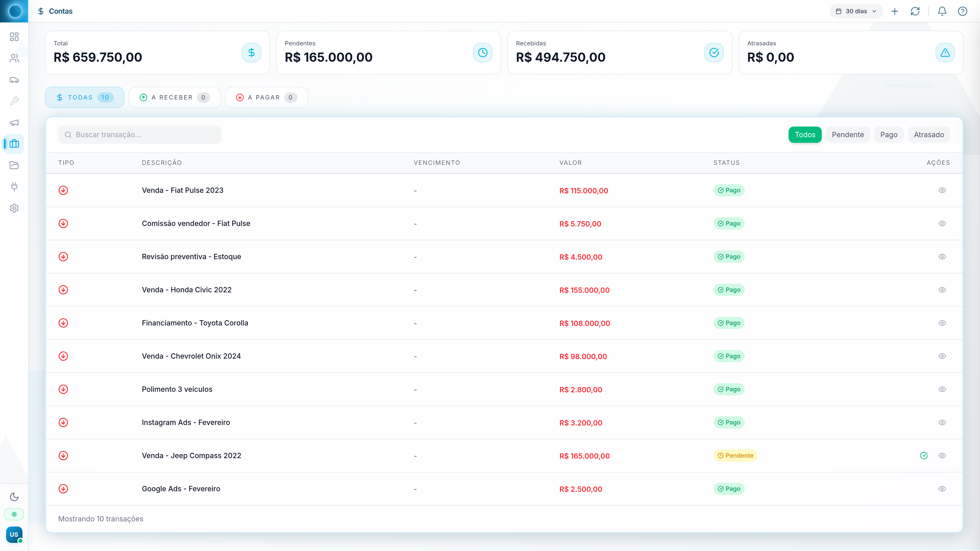This screenshot has width=980, height=551.
Task: Toggle the green status switch above the avatar
Action: coord(14,514)
